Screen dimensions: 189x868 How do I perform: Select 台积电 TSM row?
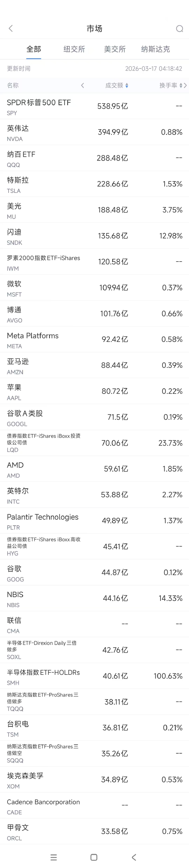[94, 728]
